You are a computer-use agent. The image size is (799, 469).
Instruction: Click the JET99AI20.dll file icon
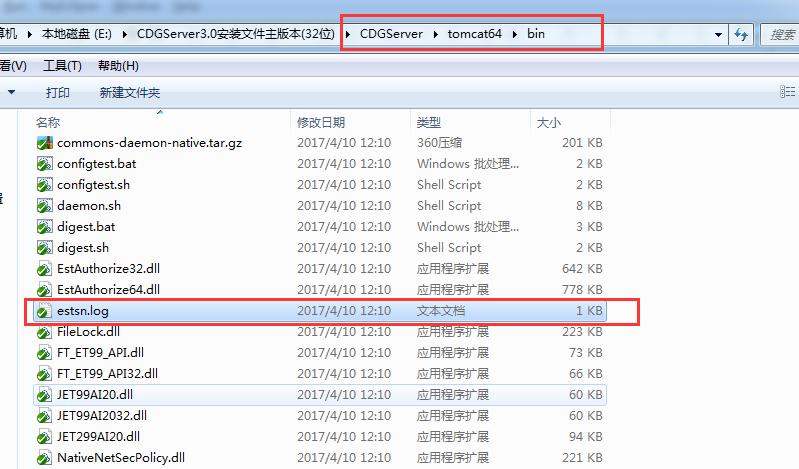pos(44,395)
